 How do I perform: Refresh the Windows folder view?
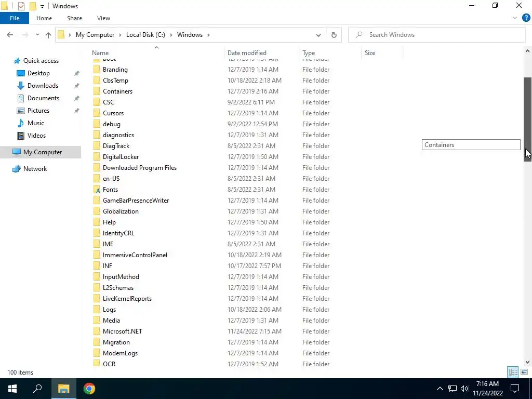click(334, 35)
